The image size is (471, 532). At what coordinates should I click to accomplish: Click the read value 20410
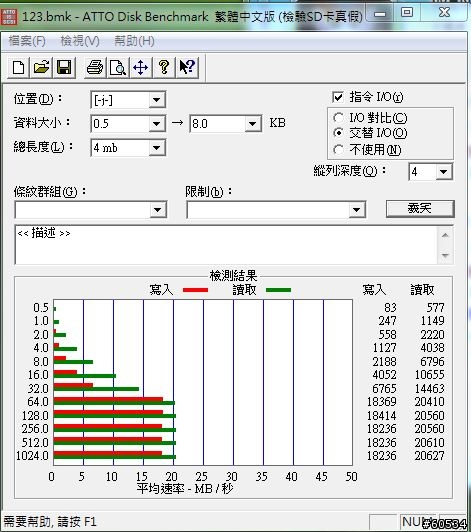tap(429, 402)
